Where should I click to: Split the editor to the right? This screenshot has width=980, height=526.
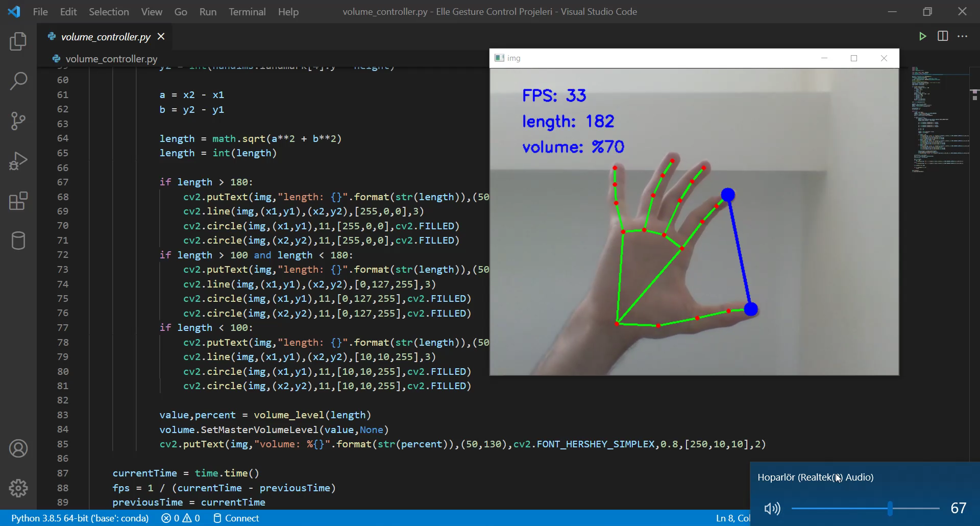[943, 36]
